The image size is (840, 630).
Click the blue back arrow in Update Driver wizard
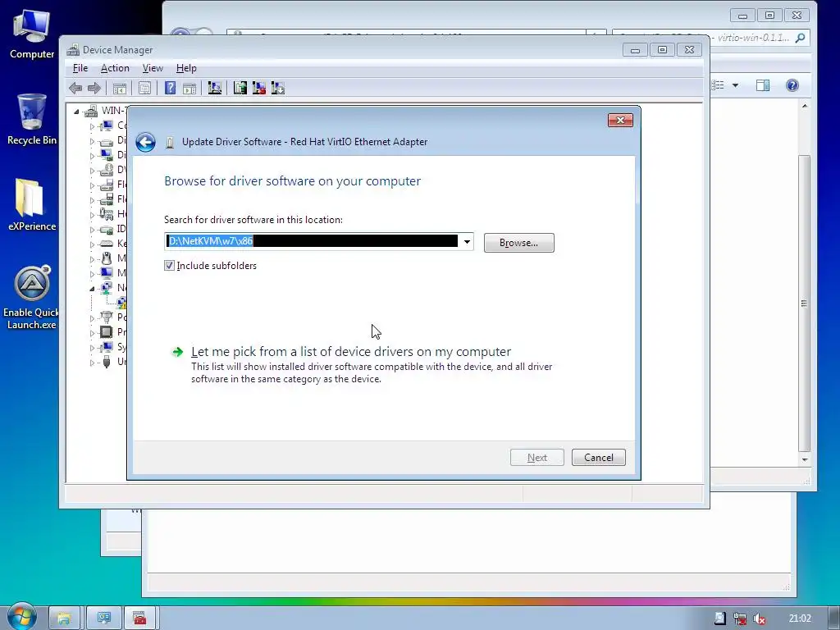click(x=145, y=142)
